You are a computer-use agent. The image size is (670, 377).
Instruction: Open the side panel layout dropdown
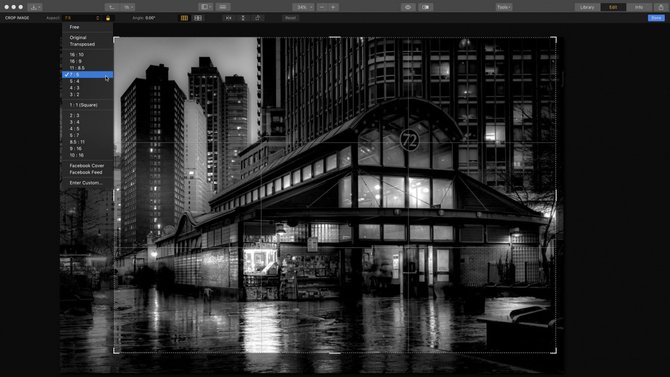206,7
